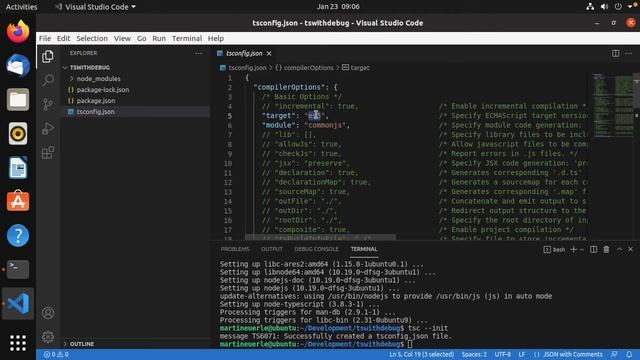Open the Run menu

point(159,38)
